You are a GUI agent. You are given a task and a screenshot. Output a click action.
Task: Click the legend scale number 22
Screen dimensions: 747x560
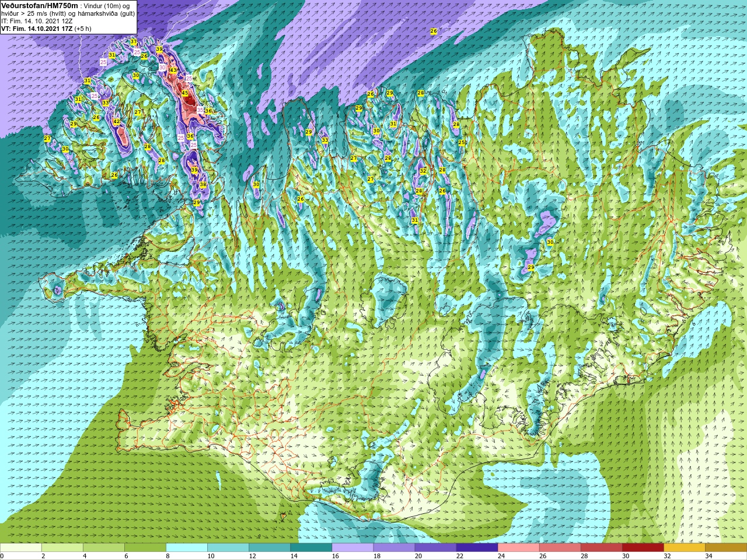[x=460, y=556]
